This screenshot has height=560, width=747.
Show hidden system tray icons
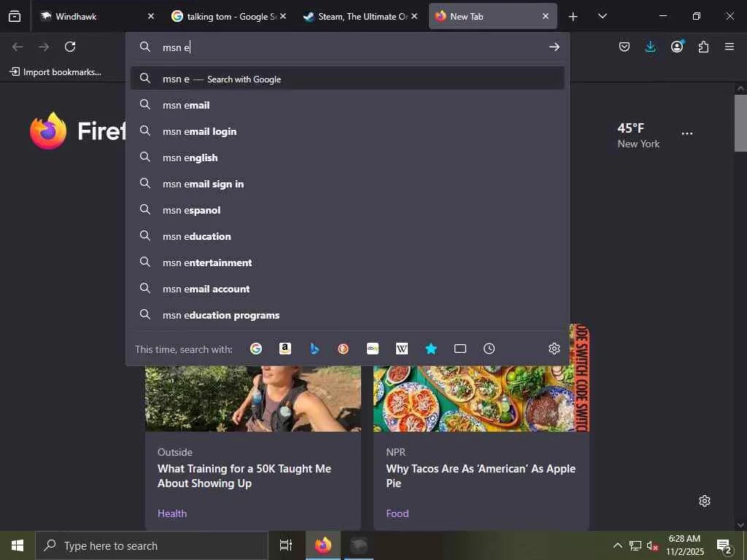(x=617, y=545)
